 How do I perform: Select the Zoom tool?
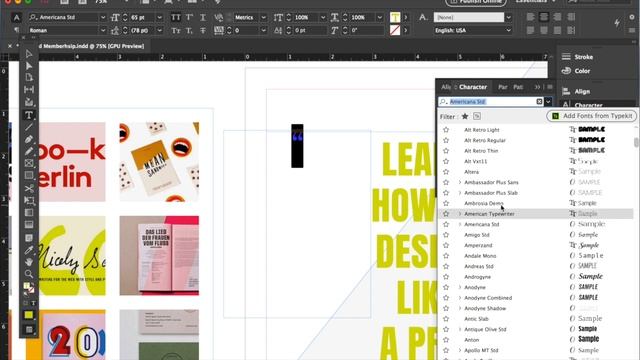pos(29,273)
